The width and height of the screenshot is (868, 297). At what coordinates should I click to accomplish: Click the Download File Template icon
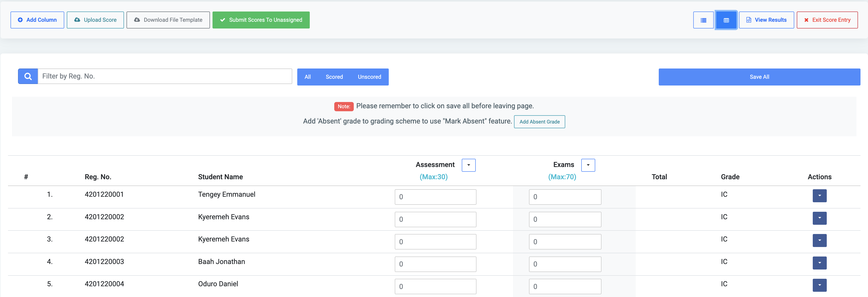pyautogui.click(x=137, y=20)
